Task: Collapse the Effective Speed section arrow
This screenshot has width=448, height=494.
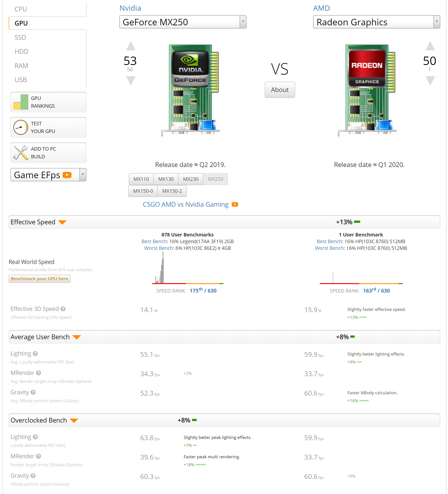Action: [62, 222]
